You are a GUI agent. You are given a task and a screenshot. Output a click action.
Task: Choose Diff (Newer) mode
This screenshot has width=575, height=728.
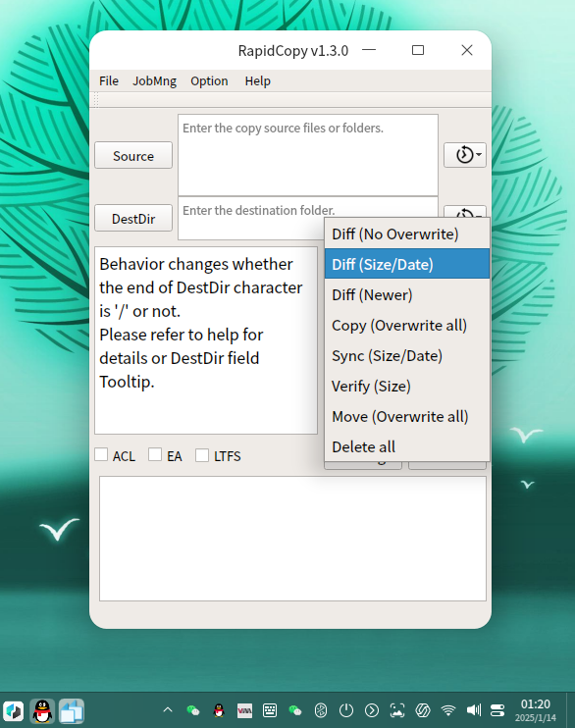tap(407, 294)
